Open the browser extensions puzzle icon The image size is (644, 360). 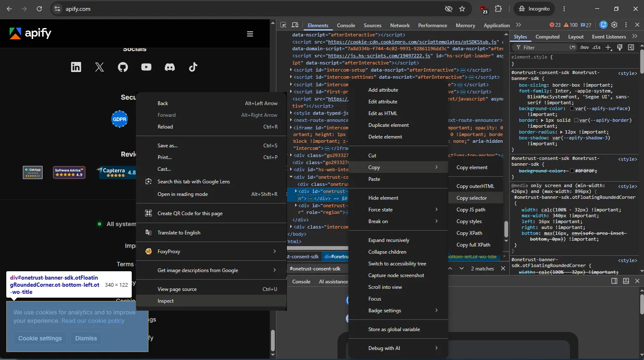coord(498,9)
